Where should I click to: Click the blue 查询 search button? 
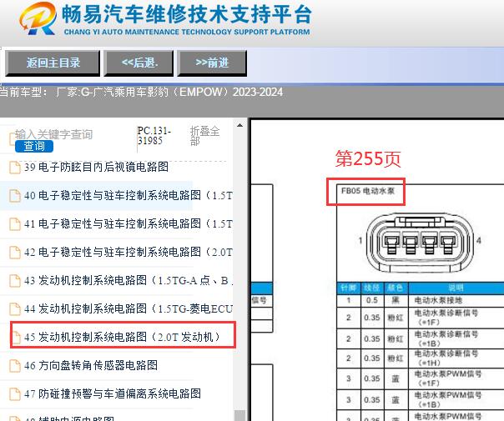click(x=34, y=147)
